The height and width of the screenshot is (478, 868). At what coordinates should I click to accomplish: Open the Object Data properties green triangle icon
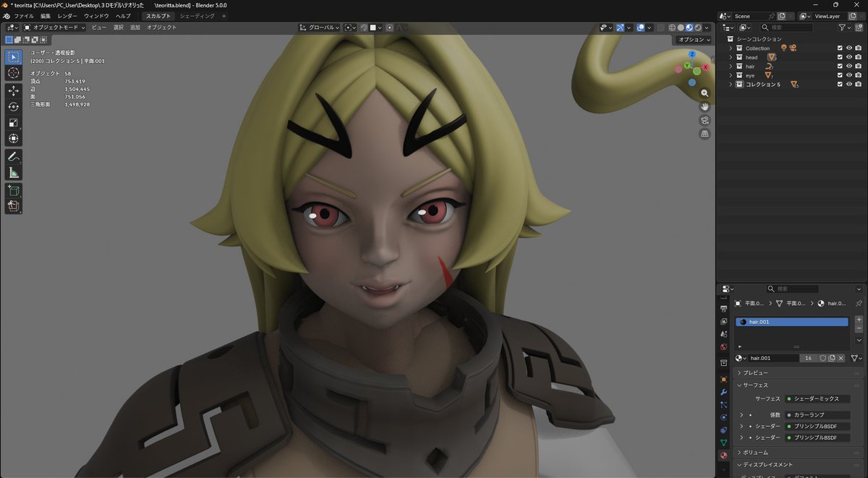click(x=723, y=443)
